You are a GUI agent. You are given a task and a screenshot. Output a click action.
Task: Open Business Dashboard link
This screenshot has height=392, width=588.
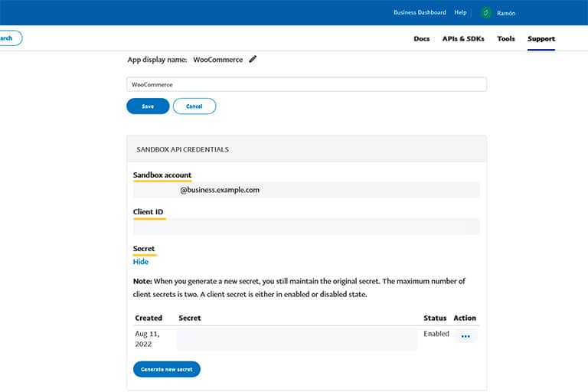(420, 12)
